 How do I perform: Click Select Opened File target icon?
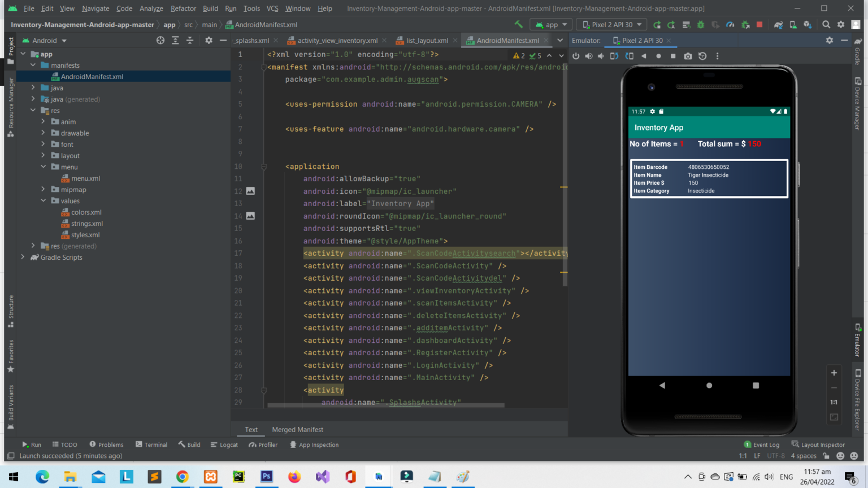(x=160, y=41)
